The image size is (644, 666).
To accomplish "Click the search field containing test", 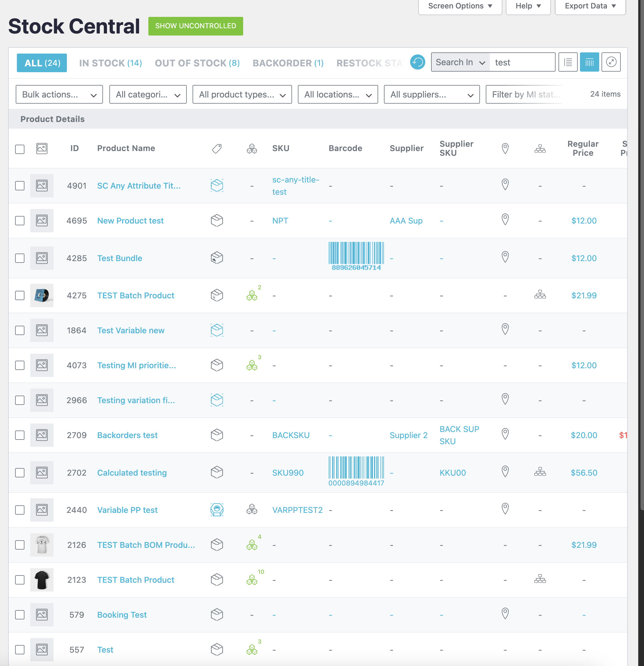I will [x=522, y=62].
